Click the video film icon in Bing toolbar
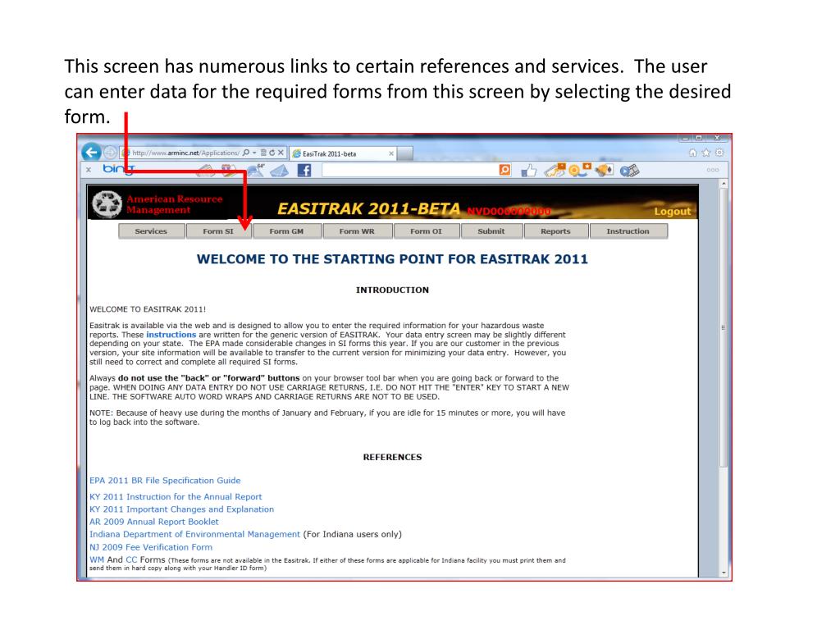The width and height of the screenshot is (840, 630). click(629, 171)
